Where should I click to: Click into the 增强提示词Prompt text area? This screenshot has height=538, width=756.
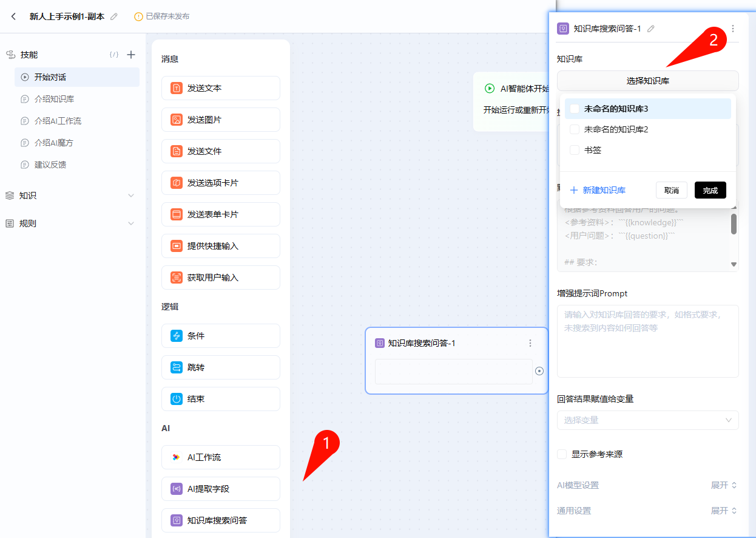(x=648, y=341)
